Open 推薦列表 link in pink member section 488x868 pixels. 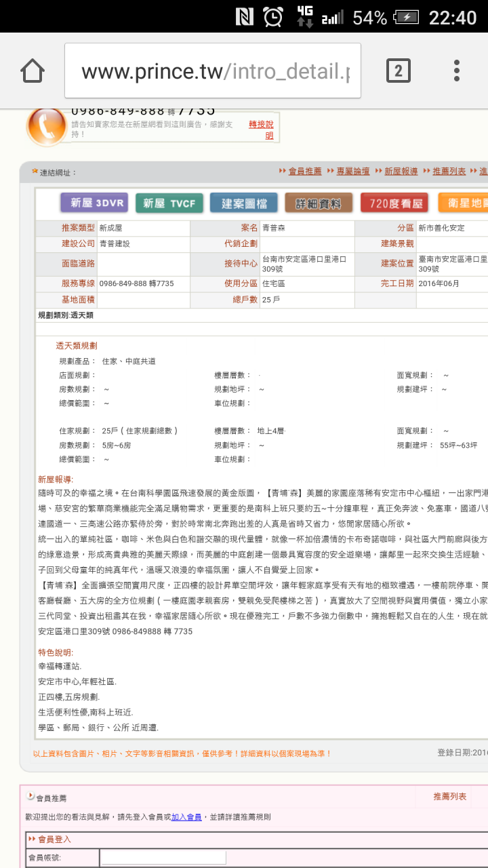[x=450, y=796]
